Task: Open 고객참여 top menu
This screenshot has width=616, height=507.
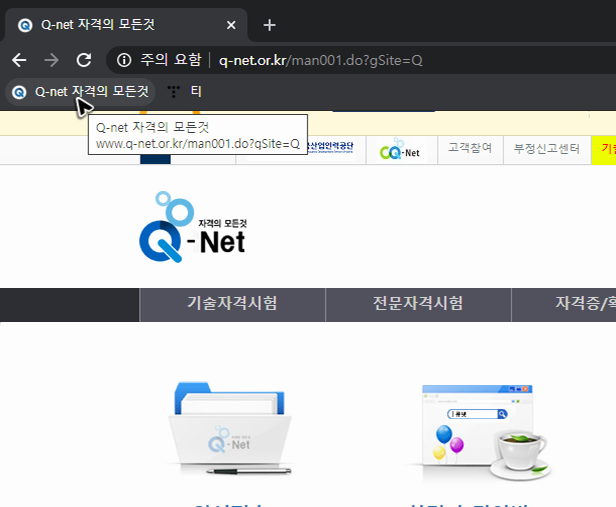Action: [x=470, y=148]
